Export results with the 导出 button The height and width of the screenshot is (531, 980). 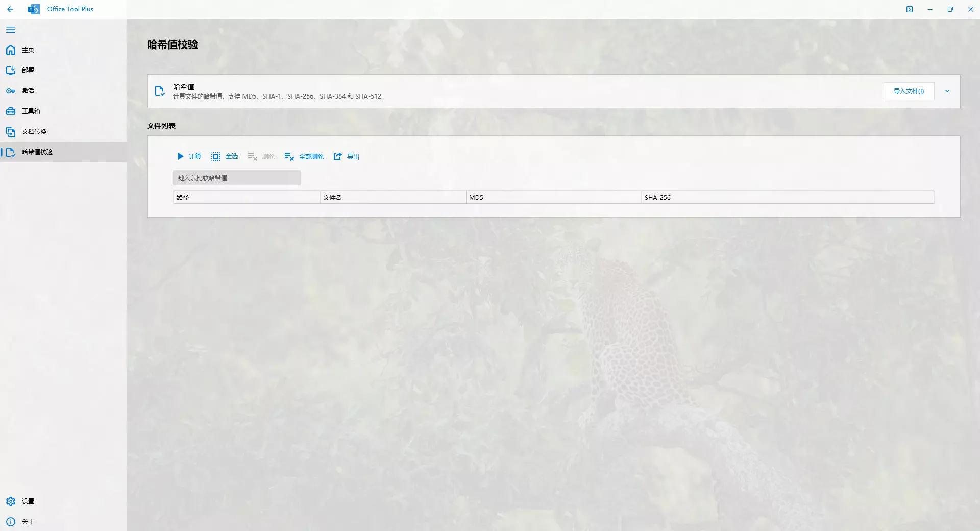pyautogui.click(x=347, y=157)
